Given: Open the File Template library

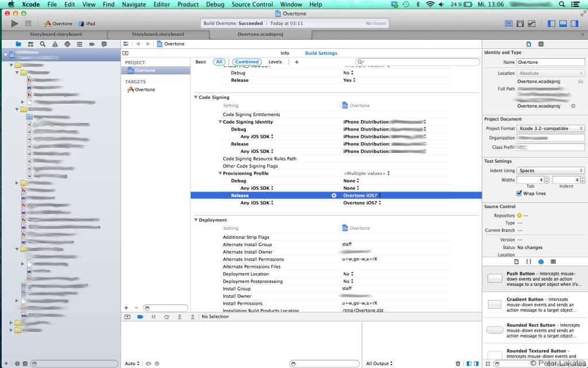Looking at the screenshot, I should [516, 262].
